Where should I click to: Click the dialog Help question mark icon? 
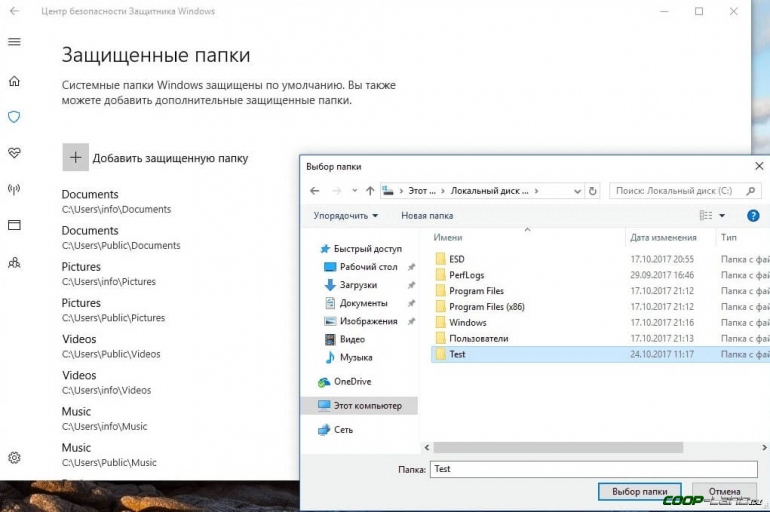coord(753,215)
